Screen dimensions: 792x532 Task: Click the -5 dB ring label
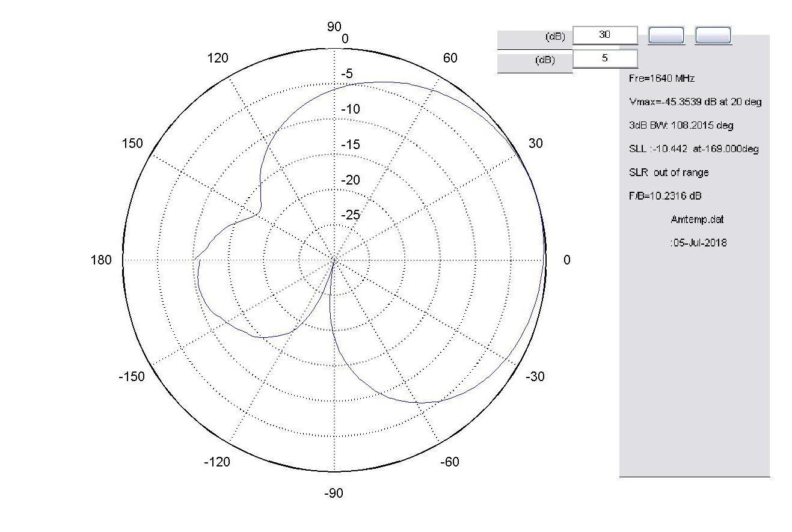[x=347, y=73]
